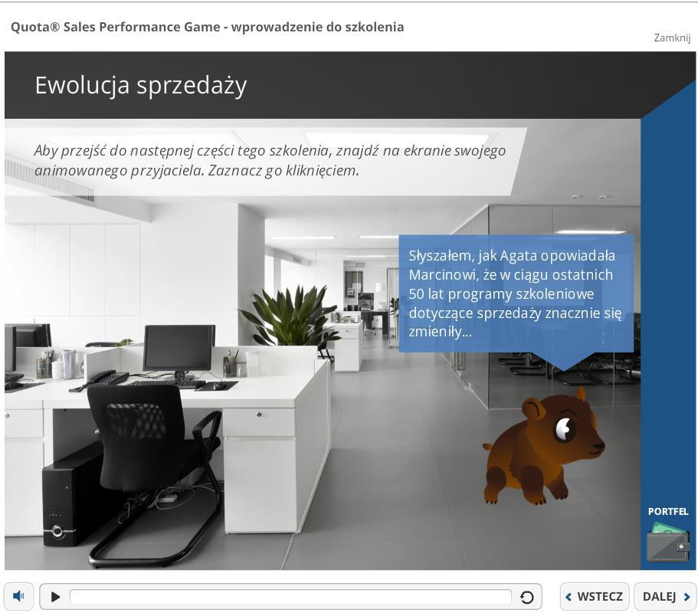The image size is (698, 616).
Task: Click the slide progress seek bar
Action: point(290,597)
